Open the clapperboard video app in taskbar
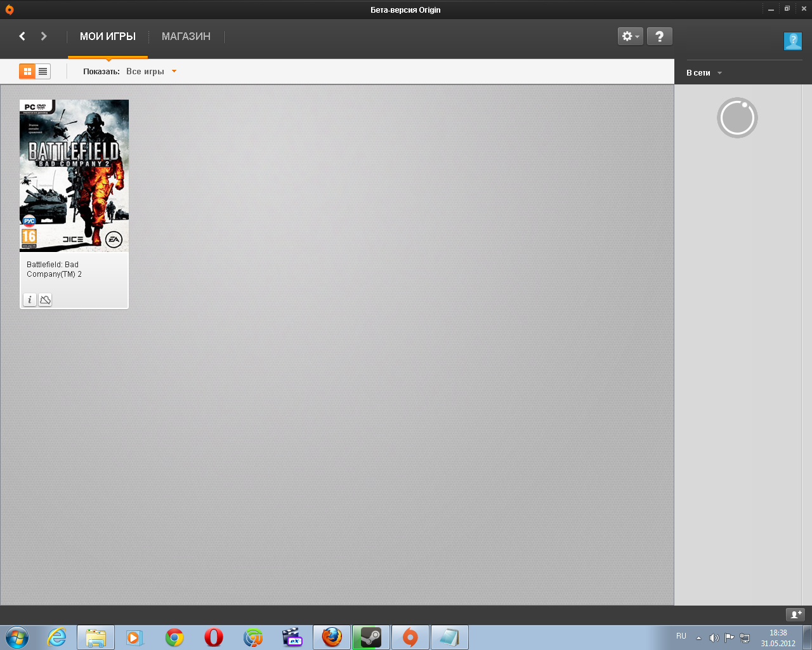Image resolution: width=812 pixels, height=650 pixels. click(292, 637)
